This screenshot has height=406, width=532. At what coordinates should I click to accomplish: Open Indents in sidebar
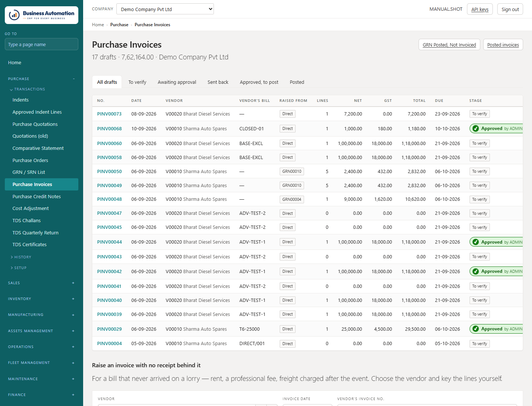click(x=41, y=100)
